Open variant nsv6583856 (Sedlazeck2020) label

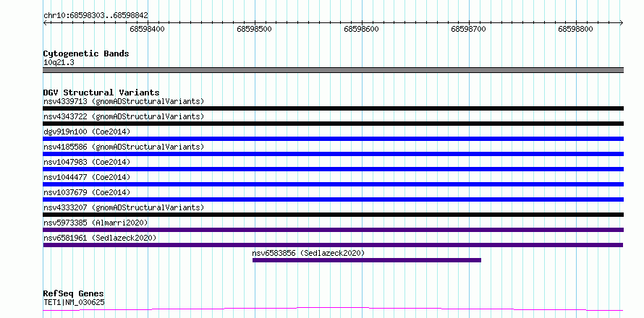coord(308,253)
